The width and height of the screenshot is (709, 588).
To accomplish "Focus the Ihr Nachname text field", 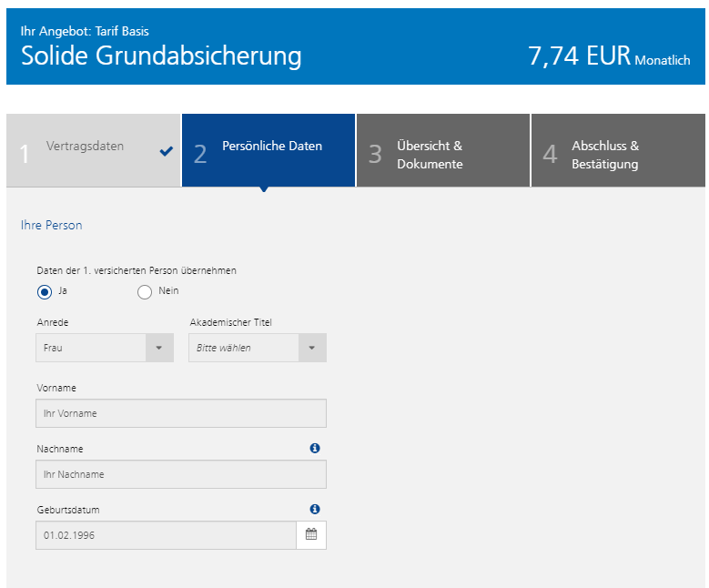I will point(181,474).
